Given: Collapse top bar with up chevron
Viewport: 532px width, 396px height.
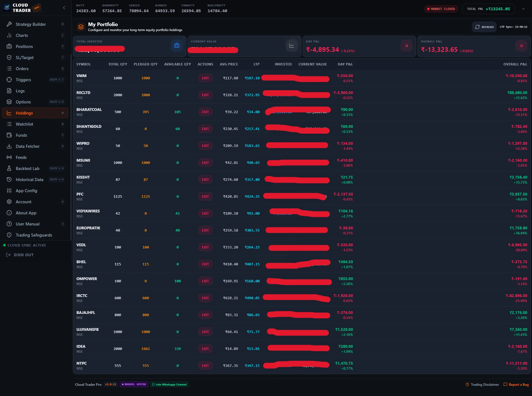Looking at the screenshot, I should pos(523,9).
